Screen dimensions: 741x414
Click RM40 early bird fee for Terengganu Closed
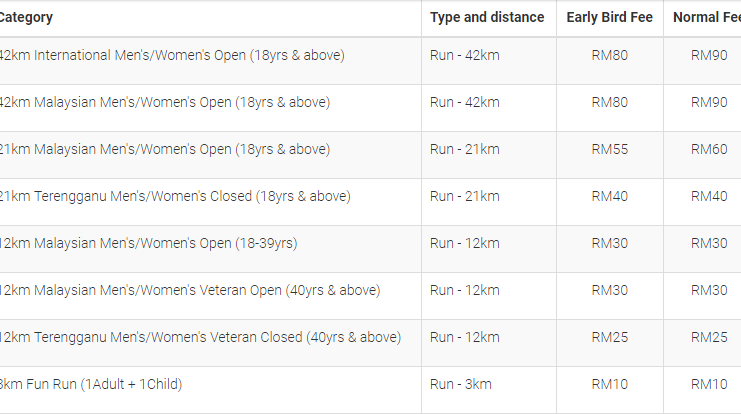coord(610,196)
